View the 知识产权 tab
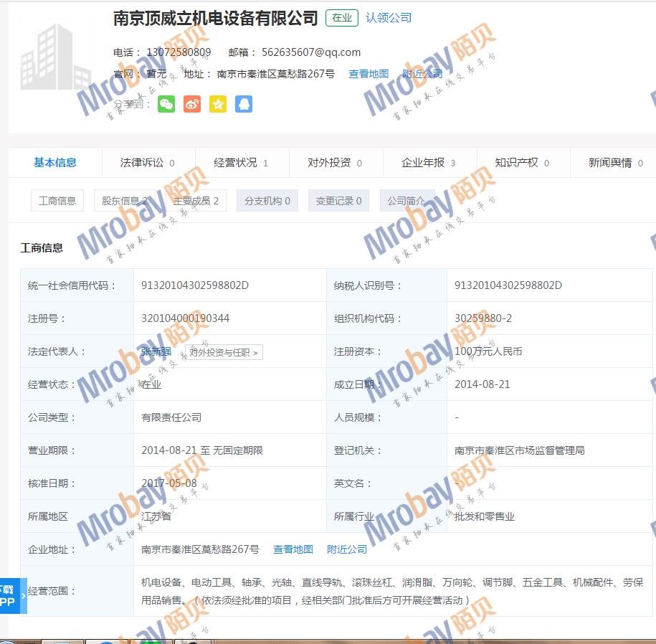The image size is (656, 644). (x=522, y=163)
